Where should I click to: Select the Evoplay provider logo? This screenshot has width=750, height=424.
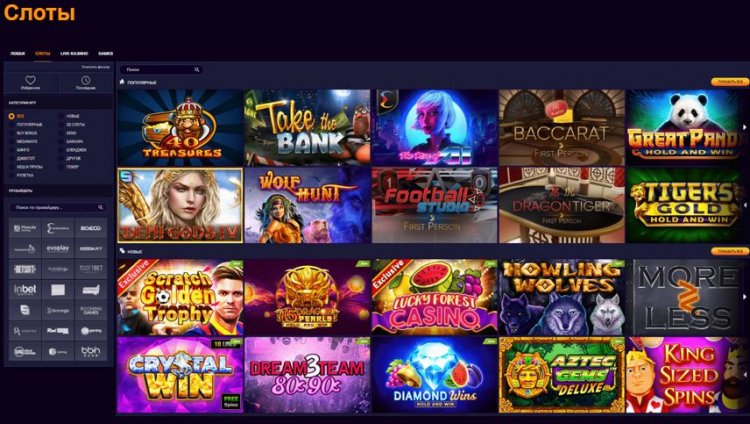tap(58, 248)
